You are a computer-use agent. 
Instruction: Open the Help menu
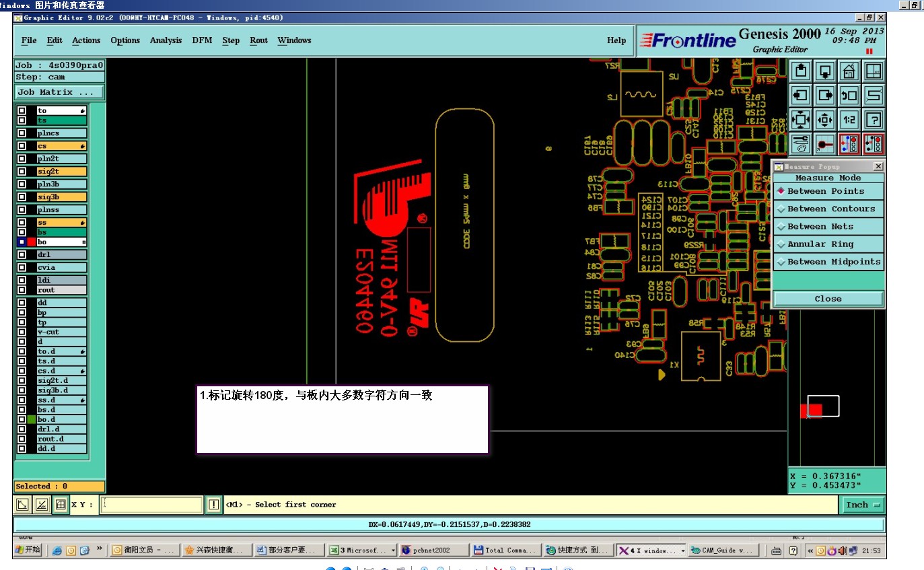pos(616,40)
